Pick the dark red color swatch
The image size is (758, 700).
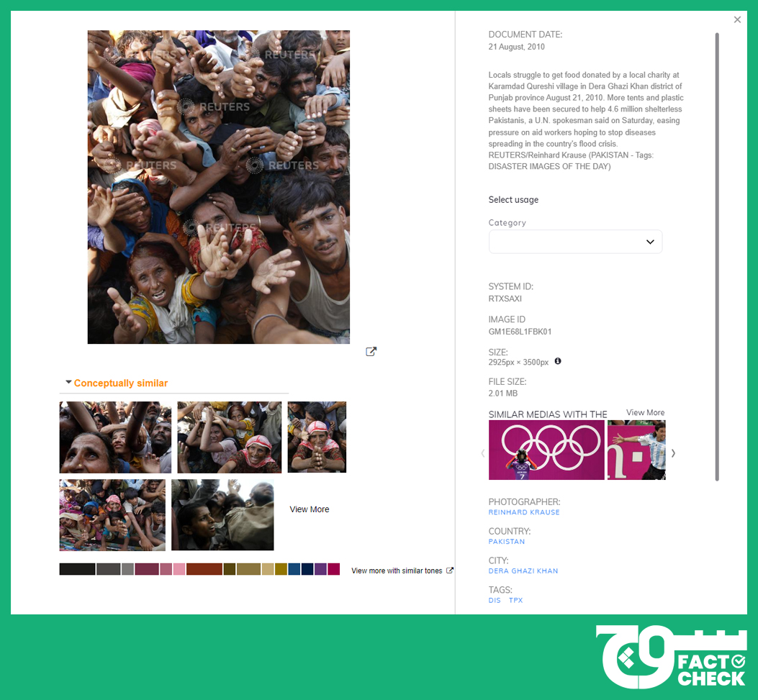click(x=204, y=569)
